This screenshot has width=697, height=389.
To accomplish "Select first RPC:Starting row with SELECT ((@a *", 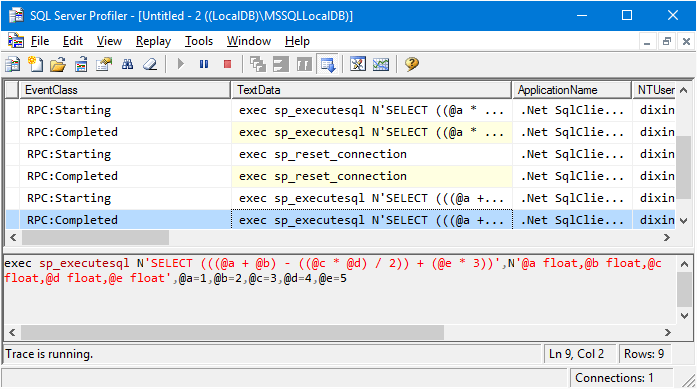I will [x=340, y=110].
